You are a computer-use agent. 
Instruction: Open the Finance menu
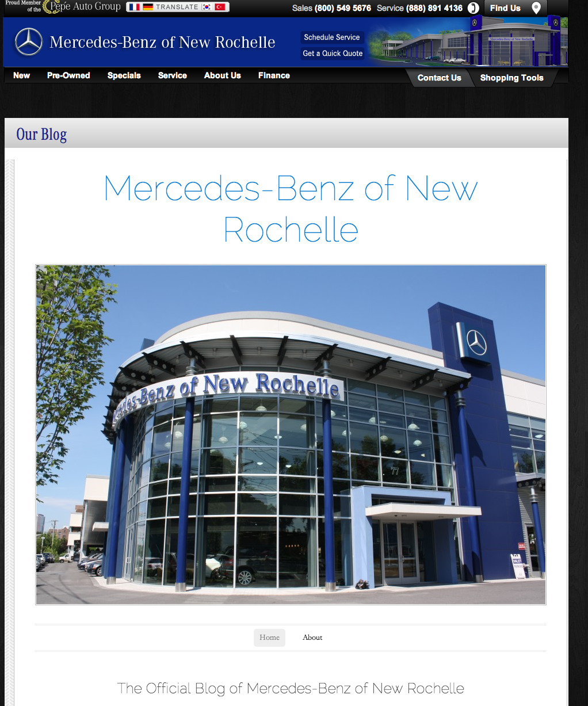tap(274, 75)
